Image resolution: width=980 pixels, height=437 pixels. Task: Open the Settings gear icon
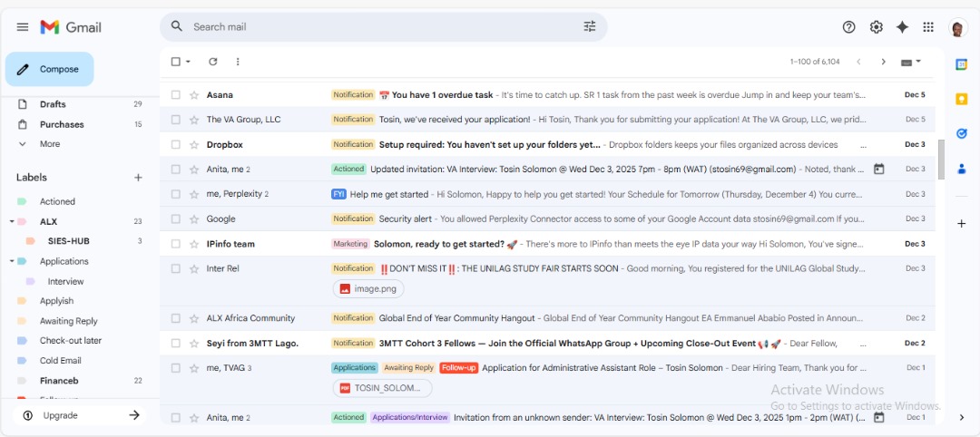click(x=877, y=27)
